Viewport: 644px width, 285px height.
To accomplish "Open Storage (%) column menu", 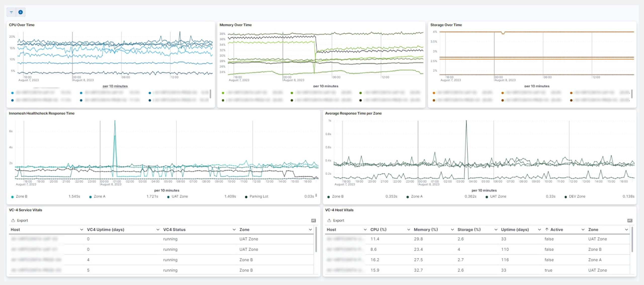I will point(496,229).
